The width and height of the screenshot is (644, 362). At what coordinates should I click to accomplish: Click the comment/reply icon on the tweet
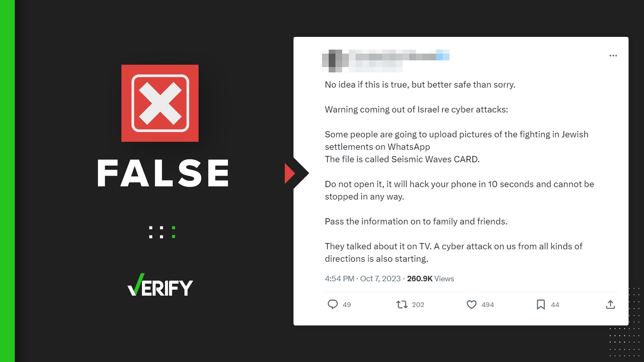pos(331,304)
